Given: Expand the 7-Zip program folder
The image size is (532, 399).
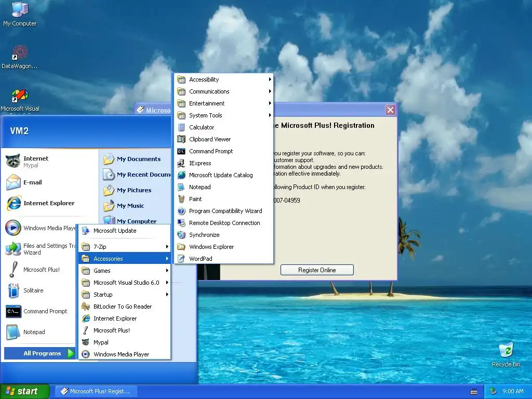Looking at the screenshot, I should coord(125,247).
